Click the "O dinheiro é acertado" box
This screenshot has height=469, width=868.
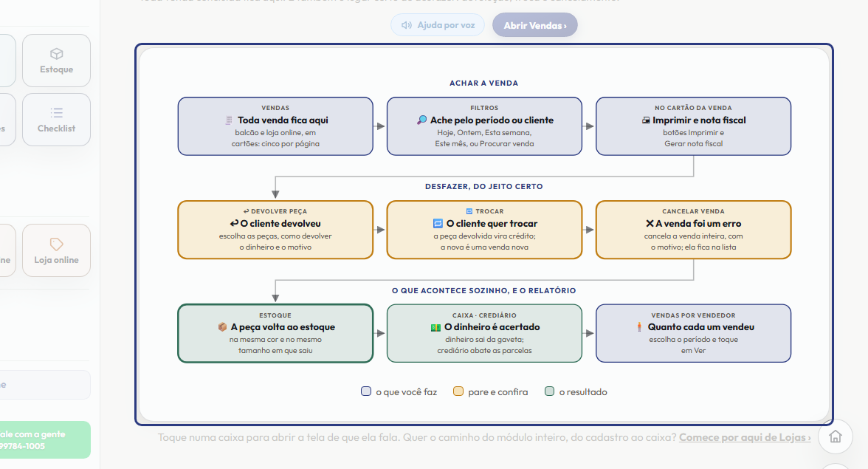tap(484, 333)
